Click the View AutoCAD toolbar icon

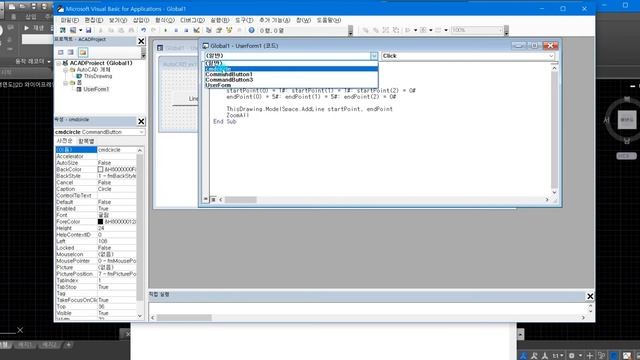(62, 30)
